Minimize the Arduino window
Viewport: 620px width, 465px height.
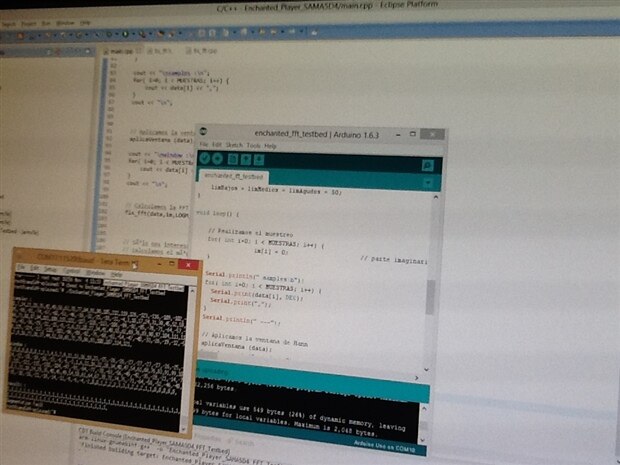click(398, 134)
